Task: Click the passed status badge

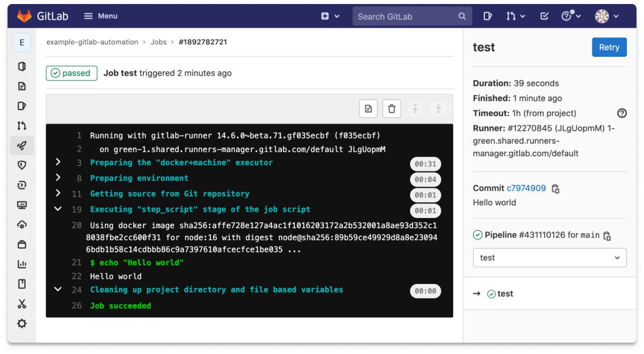Action: coord(71,73)
